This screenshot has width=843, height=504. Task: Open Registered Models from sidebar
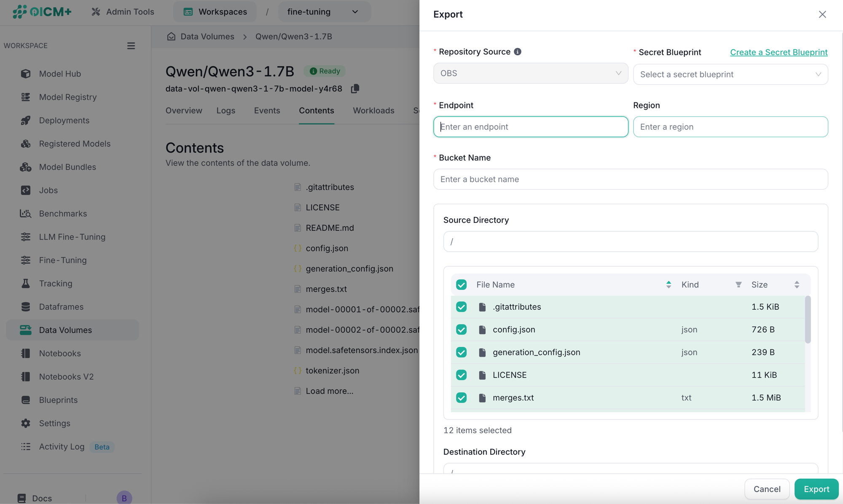tap(75, 143)
